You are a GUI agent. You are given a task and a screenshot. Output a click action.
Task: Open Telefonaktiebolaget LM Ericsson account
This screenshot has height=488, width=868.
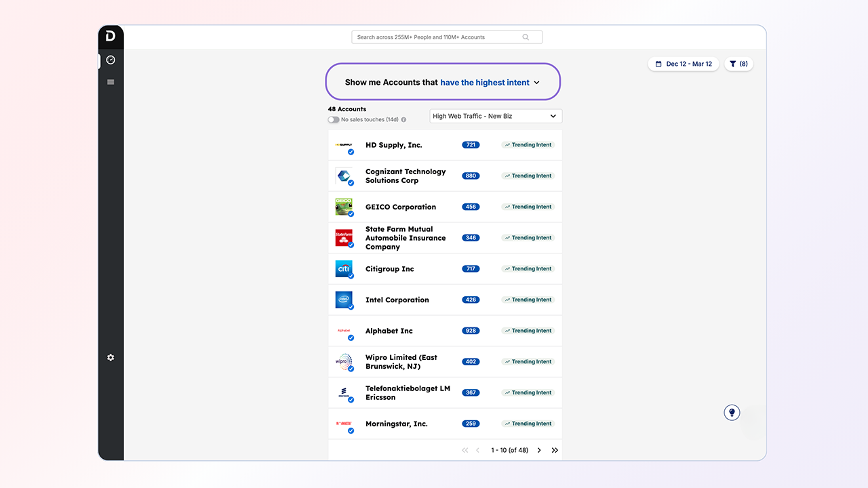click(x=408, y=392)
